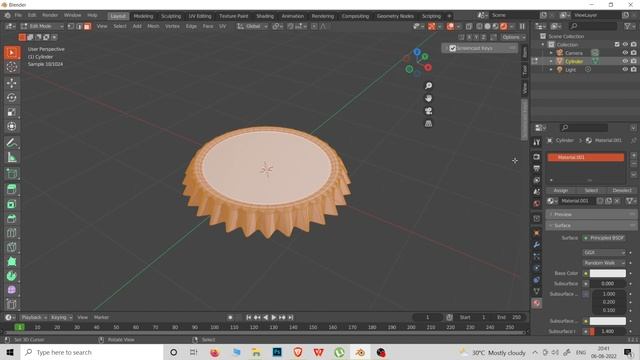Screen dimensions: 640x360
Task: Switch perspective/orthographic with the grid icon
Action: 428,124
